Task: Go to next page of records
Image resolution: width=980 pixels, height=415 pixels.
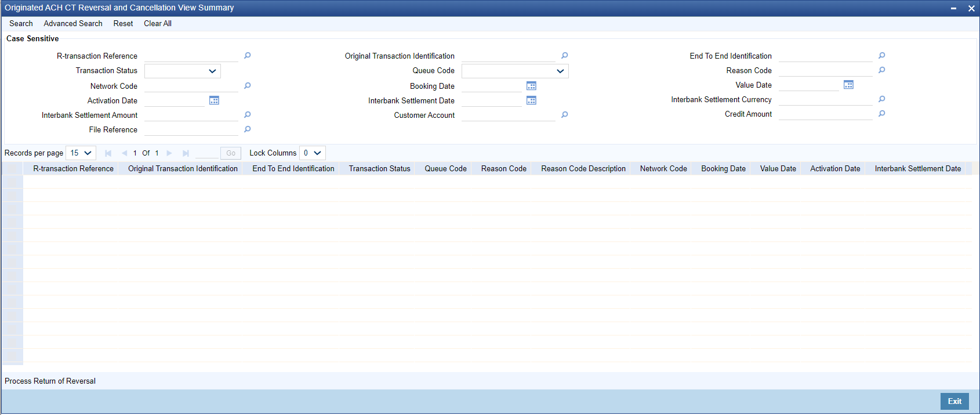Action: [x=169, y=153]
